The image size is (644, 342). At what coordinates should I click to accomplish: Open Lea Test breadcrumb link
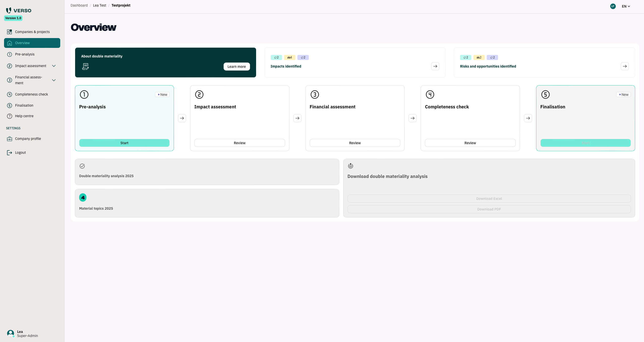tap(100, 5)
